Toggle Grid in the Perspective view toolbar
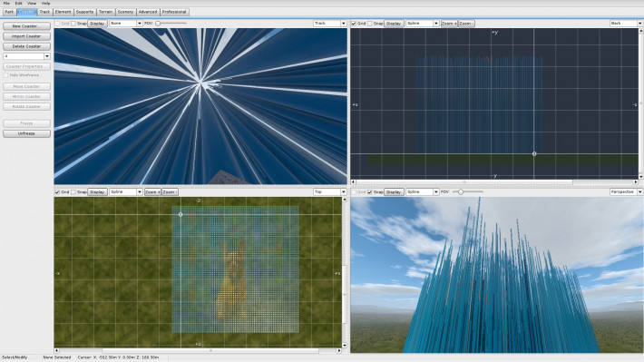The image size is (644, 362). coord(354,192)
